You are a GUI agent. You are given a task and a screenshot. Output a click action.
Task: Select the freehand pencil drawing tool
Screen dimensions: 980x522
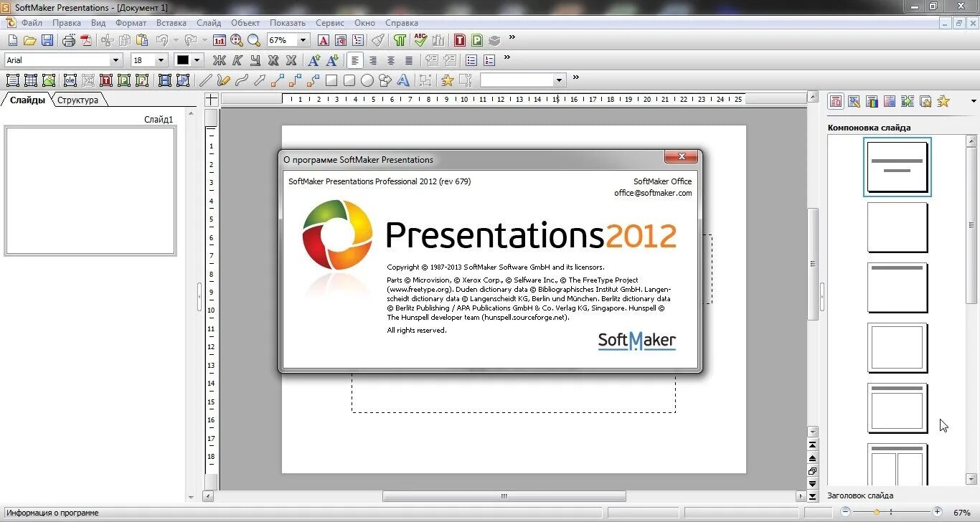coord(223,80)
